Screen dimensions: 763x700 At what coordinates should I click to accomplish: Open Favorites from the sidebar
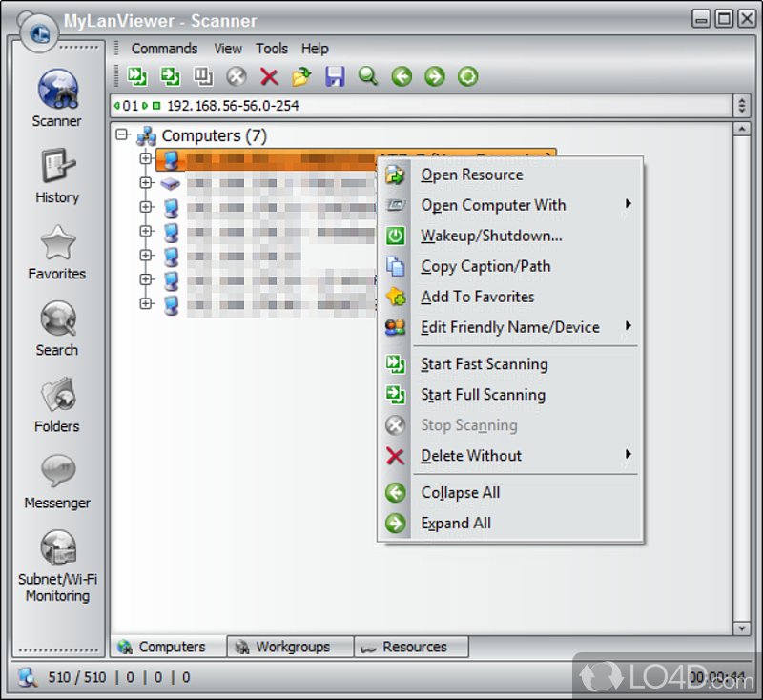coord(57,253)
